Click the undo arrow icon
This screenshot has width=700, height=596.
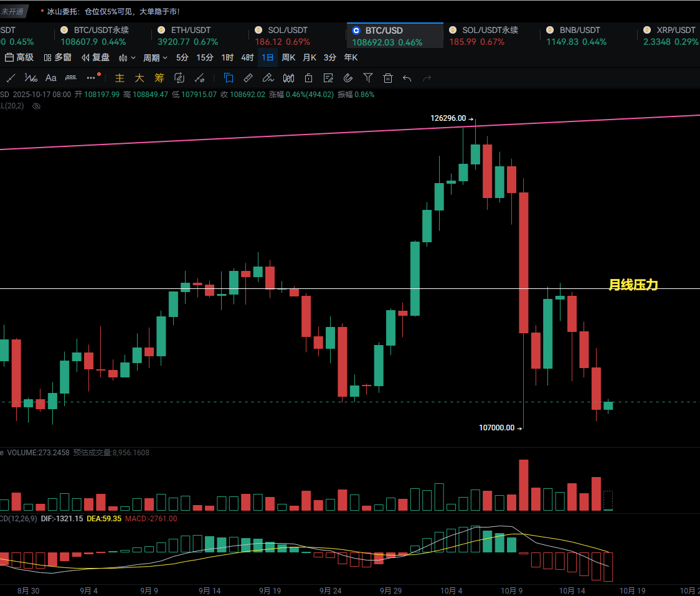coord(407,78)
